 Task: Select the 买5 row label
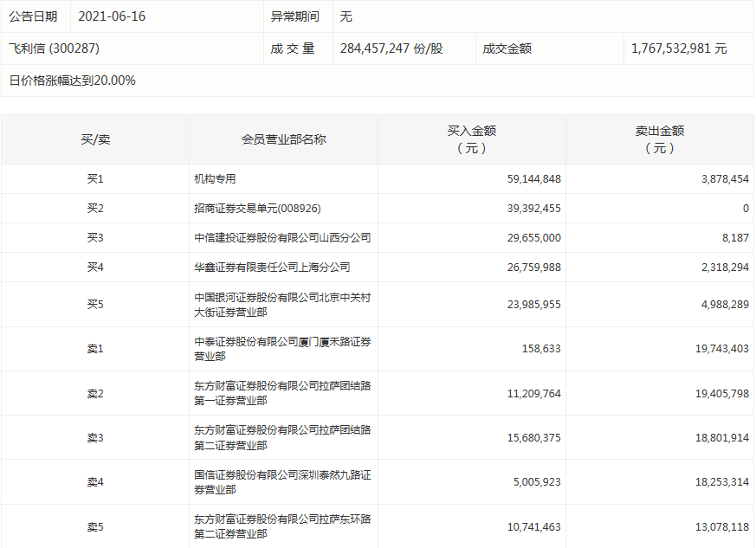pyautogui.click(x=95, y=304)
